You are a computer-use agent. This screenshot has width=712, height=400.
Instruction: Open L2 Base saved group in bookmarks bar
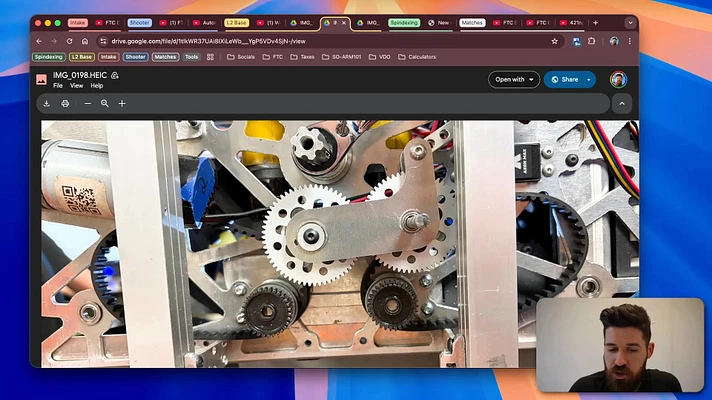pos(82,57)
